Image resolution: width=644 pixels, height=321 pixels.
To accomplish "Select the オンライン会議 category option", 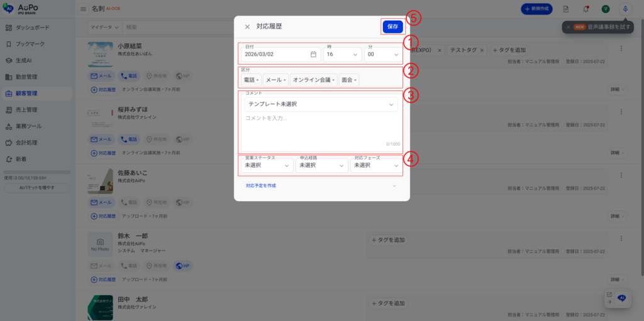I will tap(314, 80).
